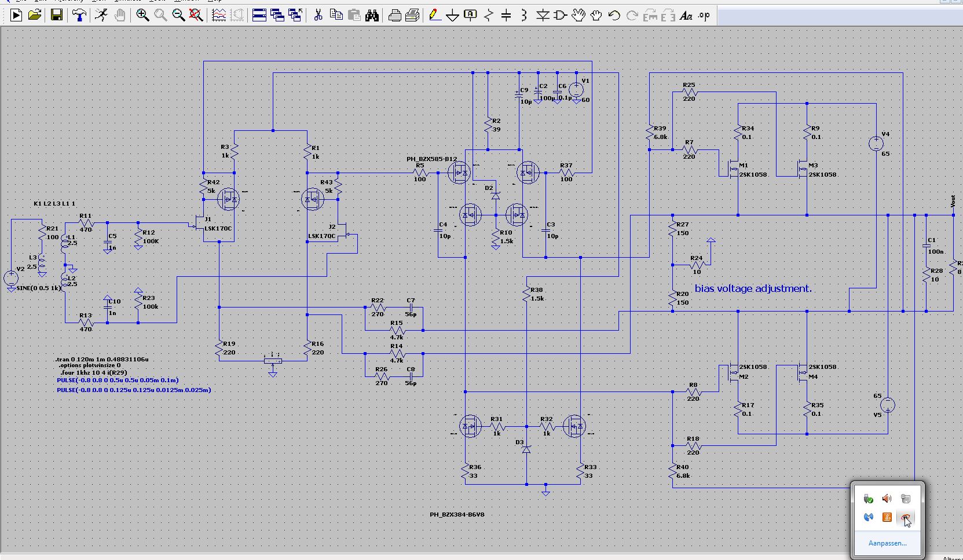
Task: Click the R24 resistor label
Action: point(696,258)
